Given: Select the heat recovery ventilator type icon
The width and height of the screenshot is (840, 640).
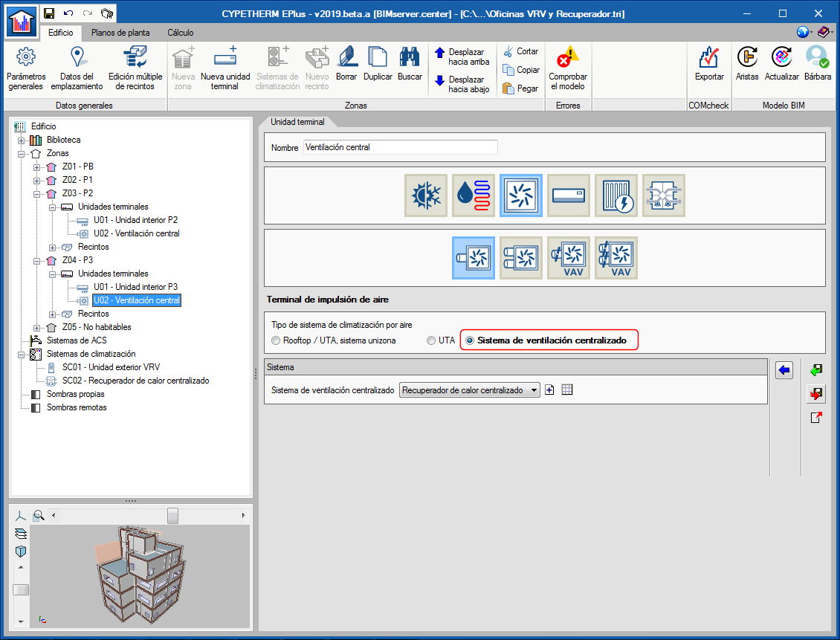Looking at the screenshot, I should coord(665,195).
